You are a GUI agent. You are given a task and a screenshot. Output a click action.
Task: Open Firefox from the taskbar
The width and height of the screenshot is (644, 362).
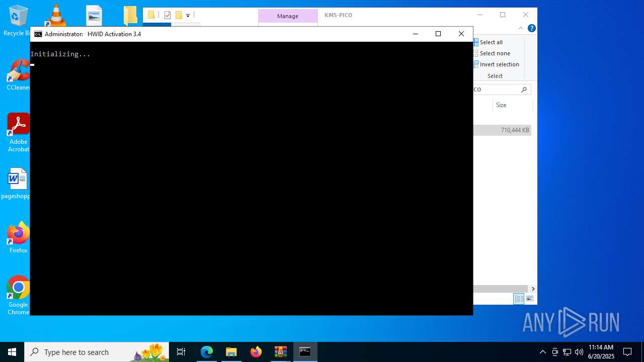tap(256, 352)
